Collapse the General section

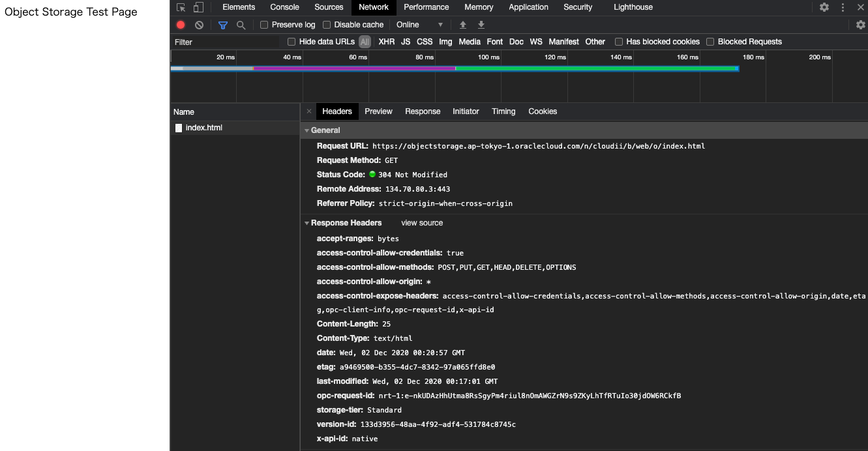(307, 130)
